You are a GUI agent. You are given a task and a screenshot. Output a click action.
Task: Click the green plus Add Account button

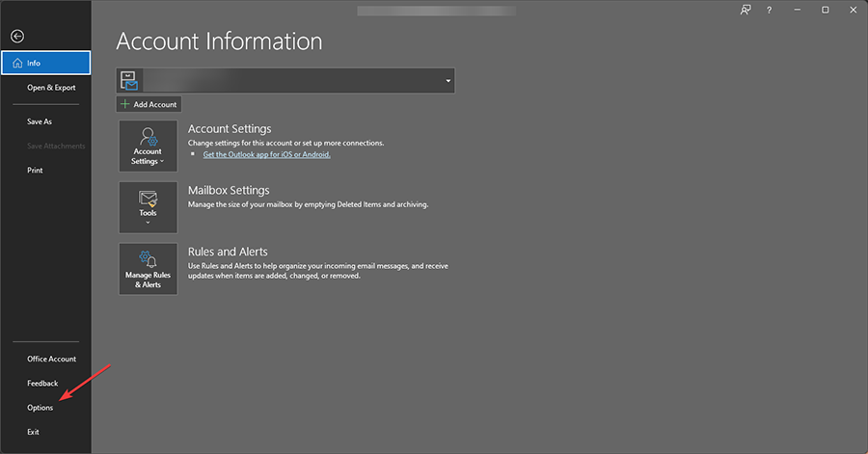pos(149,104)
